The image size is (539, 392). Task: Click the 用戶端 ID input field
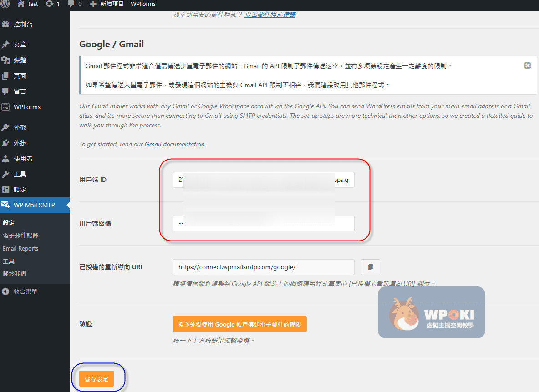(263, 180)
